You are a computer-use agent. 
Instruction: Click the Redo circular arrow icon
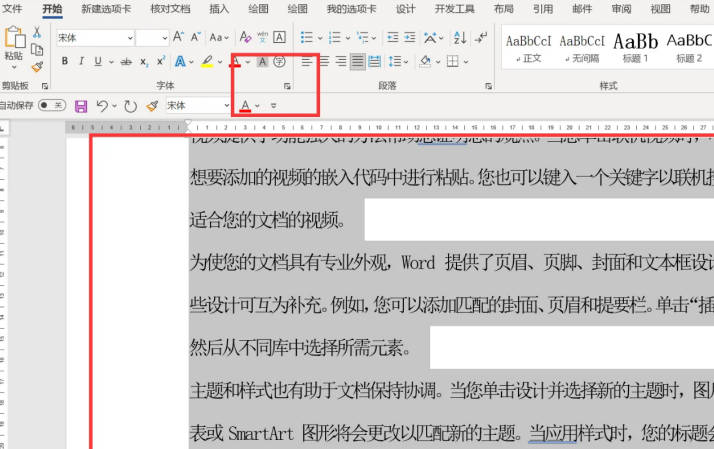130,106
